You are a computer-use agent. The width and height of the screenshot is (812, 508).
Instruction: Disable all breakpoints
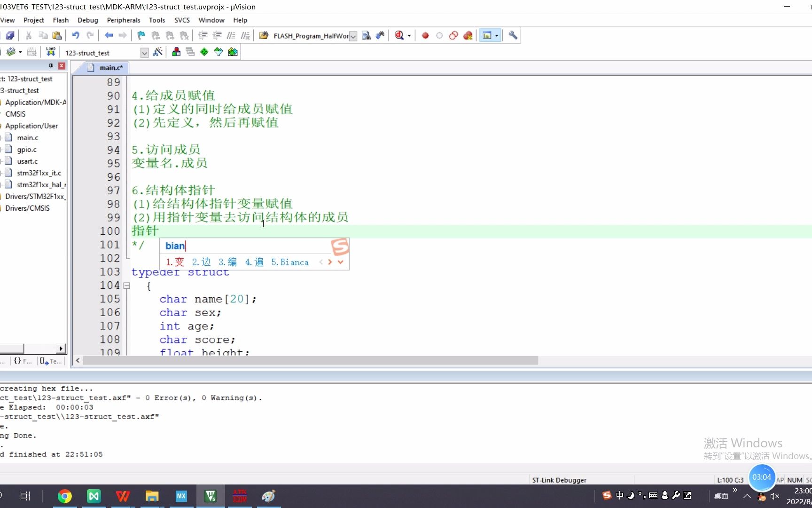point(453,35)
